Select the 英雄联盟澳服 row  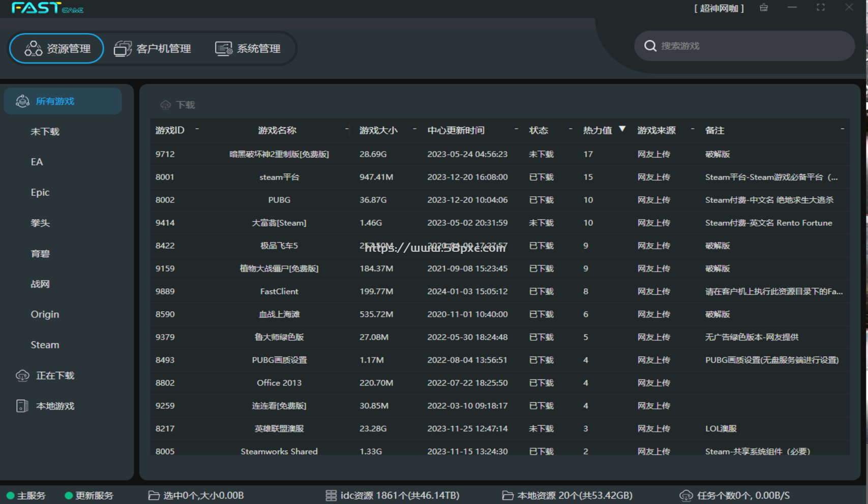point(500,429)
